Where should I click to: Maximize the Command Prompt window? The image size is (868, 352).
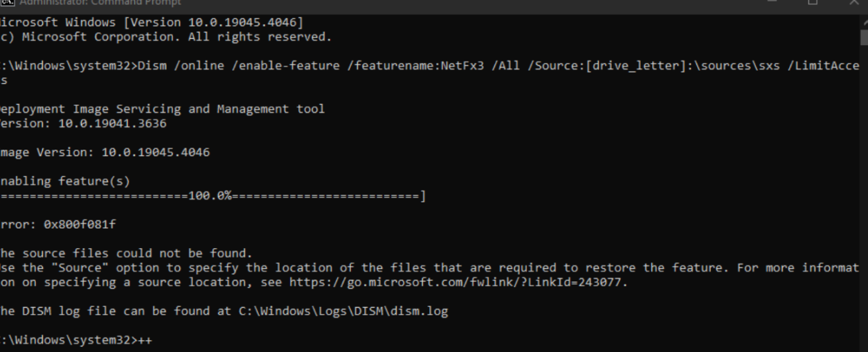tap(813, 3)
